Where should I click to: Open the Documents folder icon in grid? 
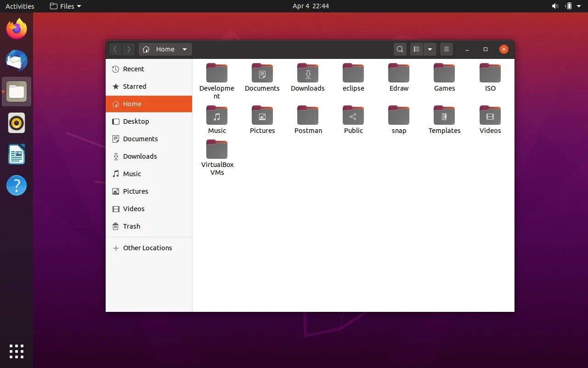(262, 74)
